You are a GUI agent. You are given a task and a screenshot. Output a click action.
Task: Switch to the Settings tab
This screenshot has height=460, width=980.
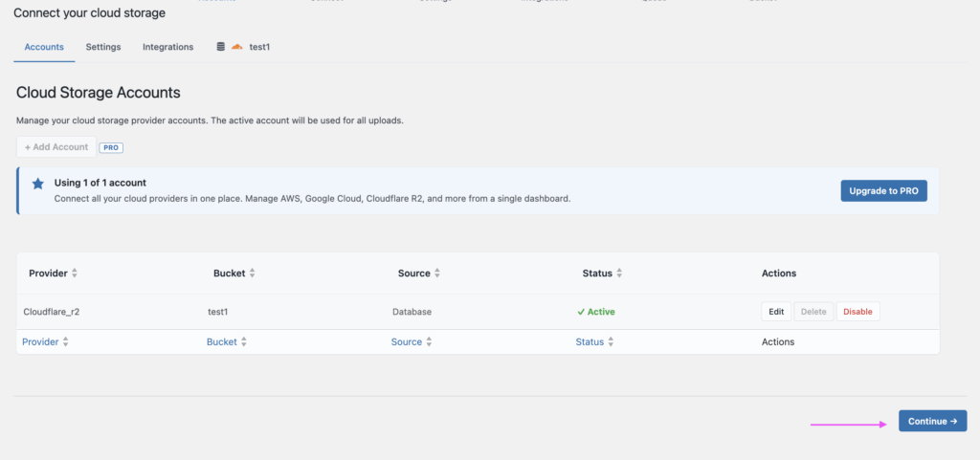tap(103, 47)
